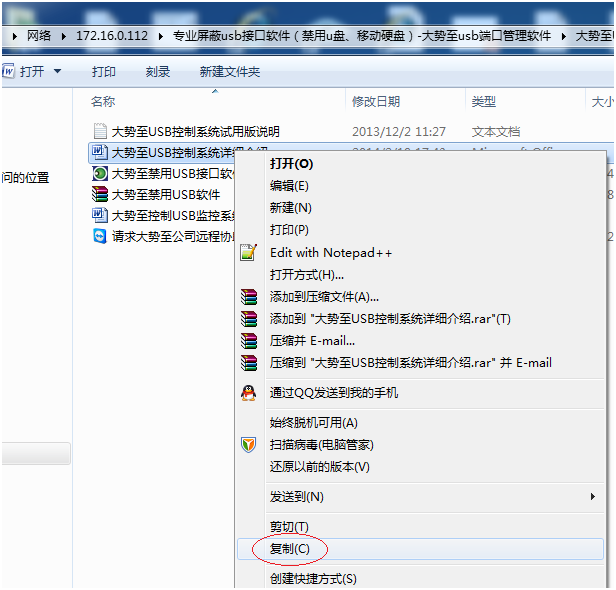Click 新建文件夹 in the toolbar
Viewport: 616px width, 590px height.
pyautogui.click(x=229, y=72)
